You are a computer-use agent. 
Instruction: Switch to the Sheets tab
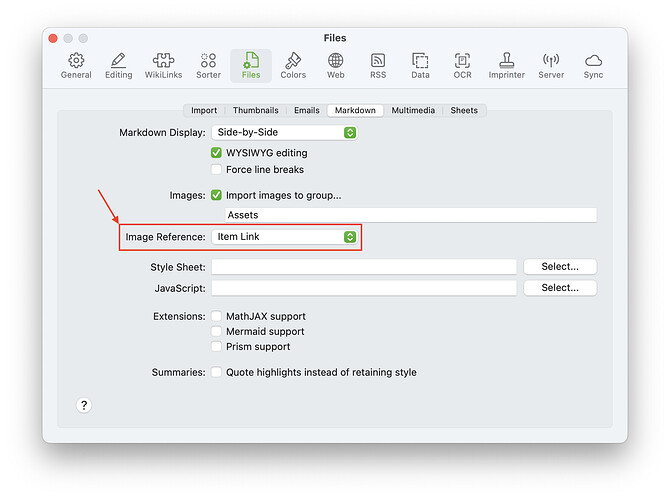[464, 110]
